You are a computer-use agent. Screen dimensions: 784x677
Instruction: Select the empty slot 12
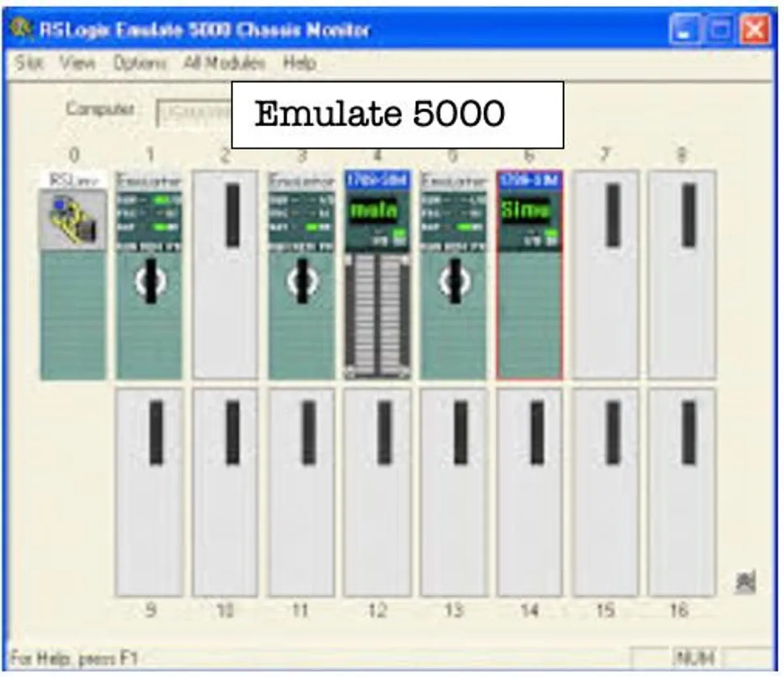(x=378, y=492)
